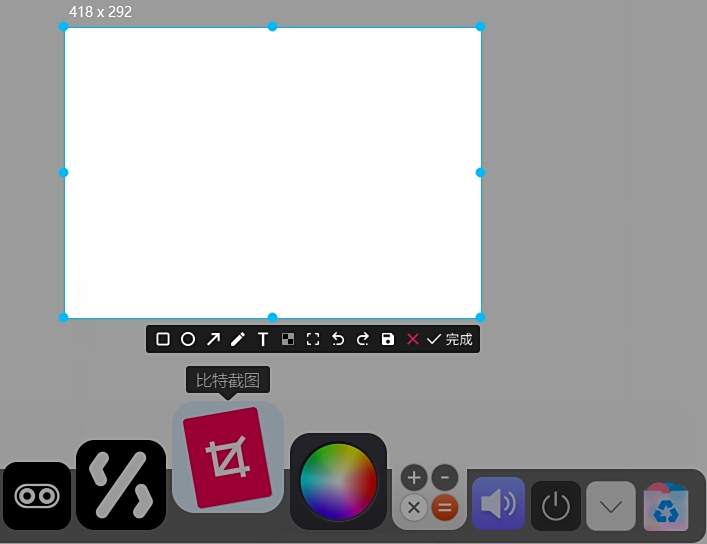The width and height of the screenshot is (707, 544).
Task: Click the fullscreen capture icon
Action: (x=313, y=339)
